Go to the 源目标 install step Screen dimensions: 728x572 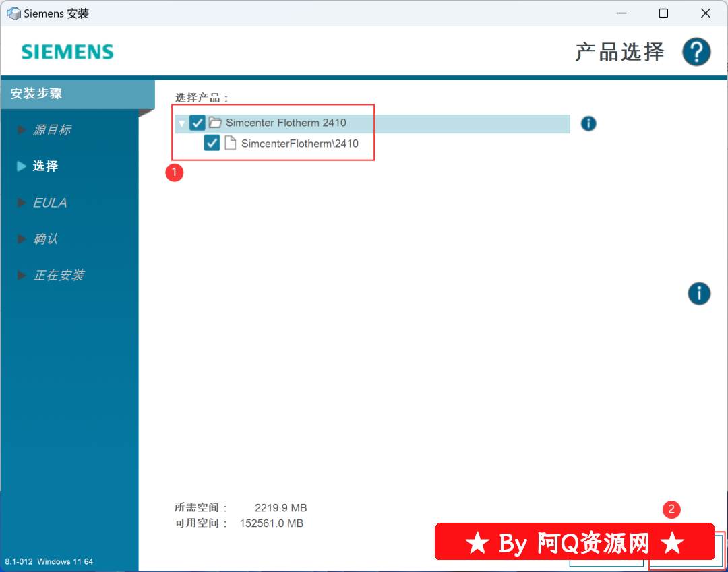51,129
